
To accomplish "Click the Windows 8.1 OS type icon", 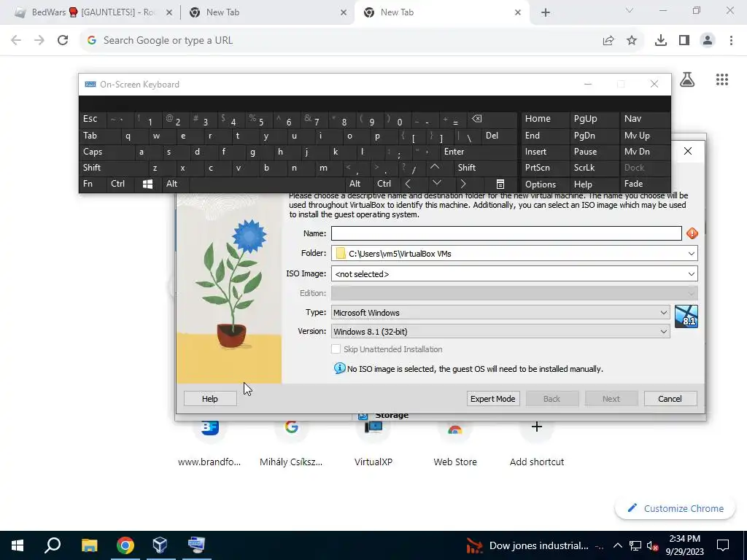I will click(686, 316).
